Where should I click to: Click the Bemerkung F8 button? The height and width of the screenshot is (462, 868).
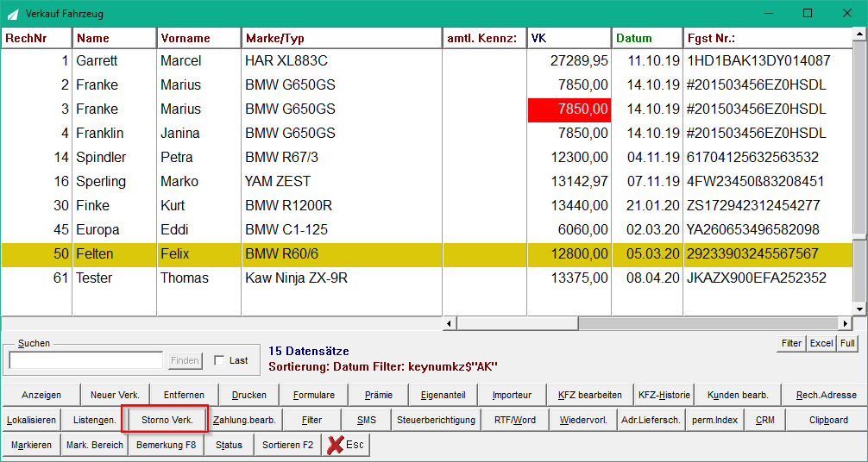pos(166,445)
